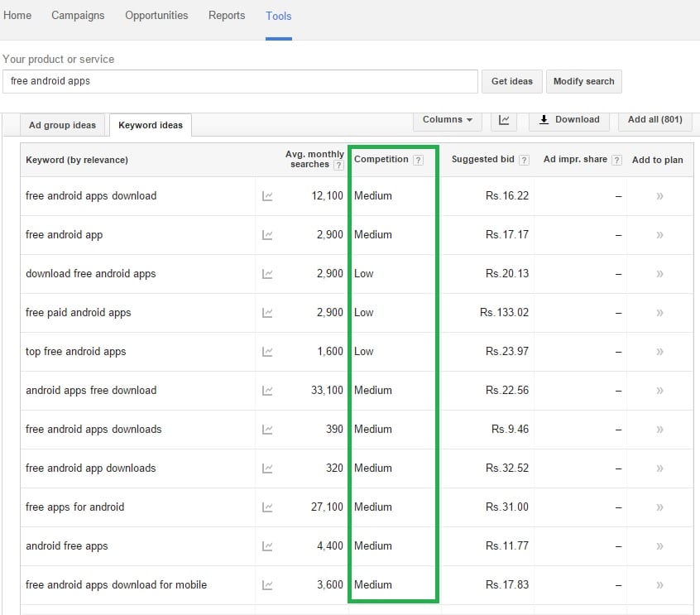Go to the Reports section

pos(226,15)
